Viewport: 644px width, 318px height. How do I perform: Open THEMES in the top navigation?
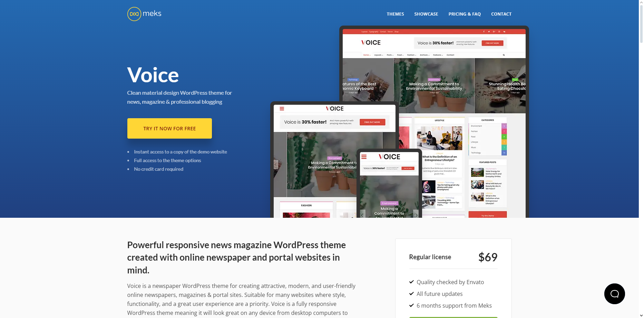tap(395, 14)
